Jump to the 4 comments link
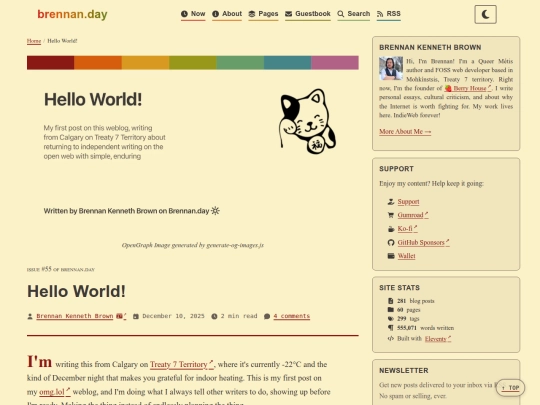The image size is (540, 405). [292, 316]
